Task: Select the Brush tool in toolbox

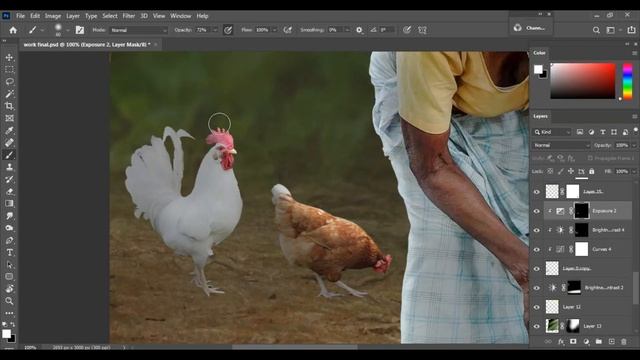Action: tap(9, 155)
